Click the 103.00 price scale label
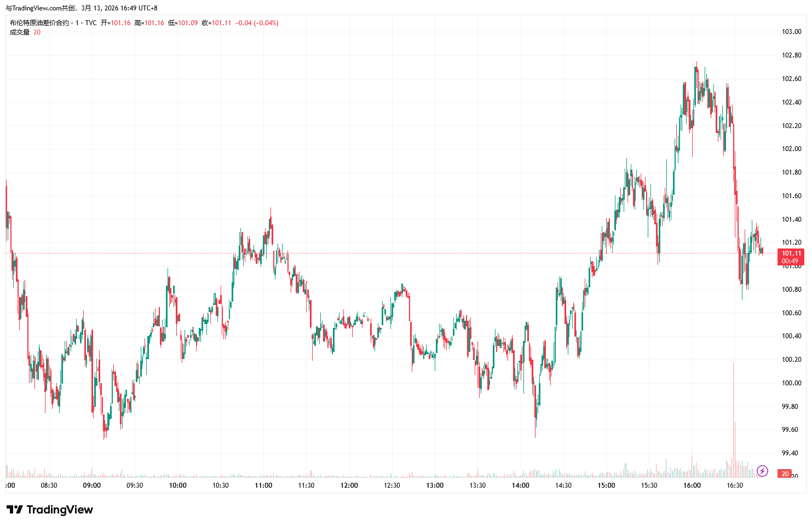Image resolution: width=812 pixels, height=526 pixels. tap(791, 32)
